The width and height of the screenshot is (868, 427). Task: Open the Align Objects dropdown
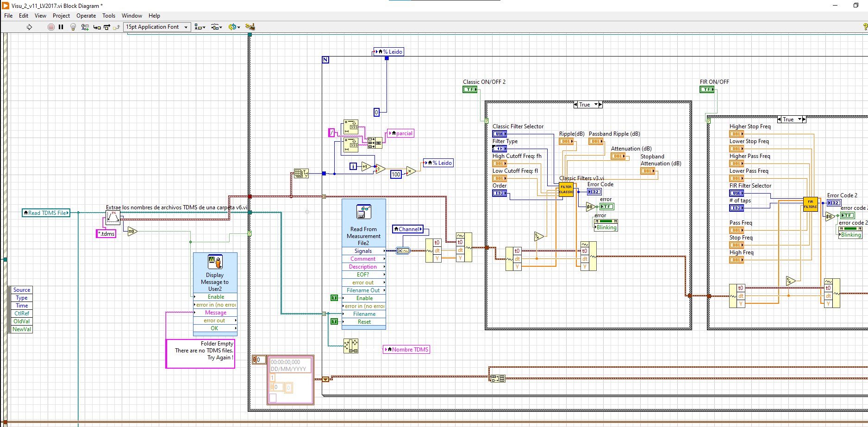tap(200, 27)
